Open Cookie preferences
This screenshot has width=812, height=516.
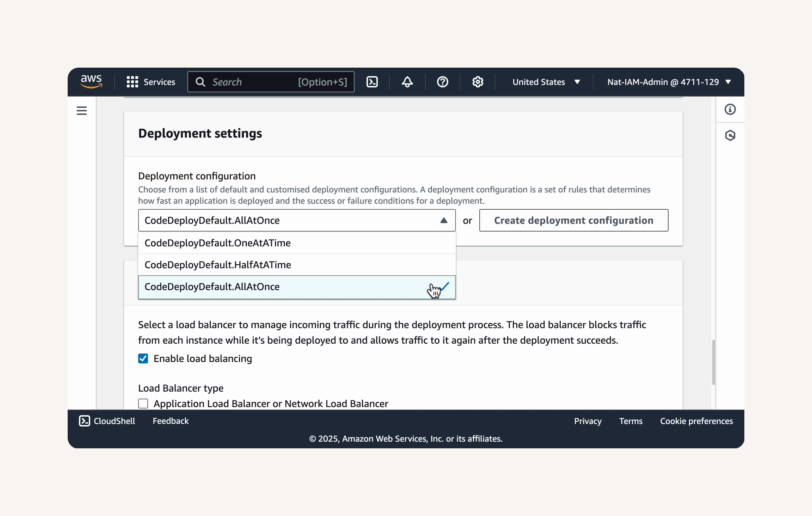pos(696,421)
